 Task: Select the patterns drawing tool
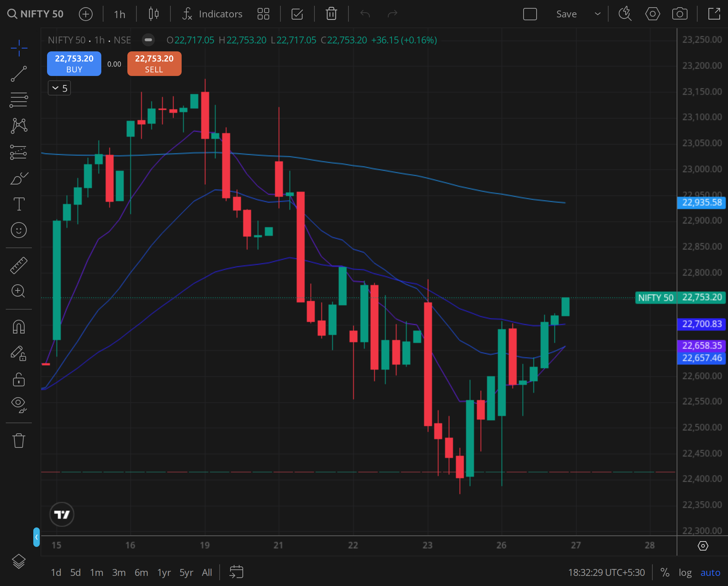tap(19, 126)
